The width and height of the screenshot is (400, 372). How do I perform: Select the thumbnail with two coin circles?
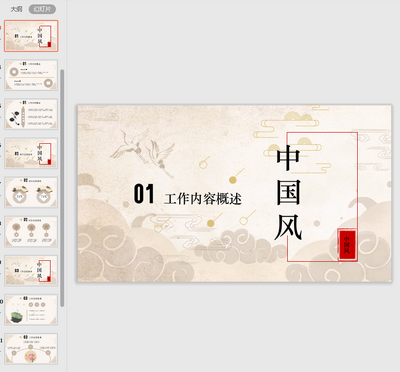point(31,75)
